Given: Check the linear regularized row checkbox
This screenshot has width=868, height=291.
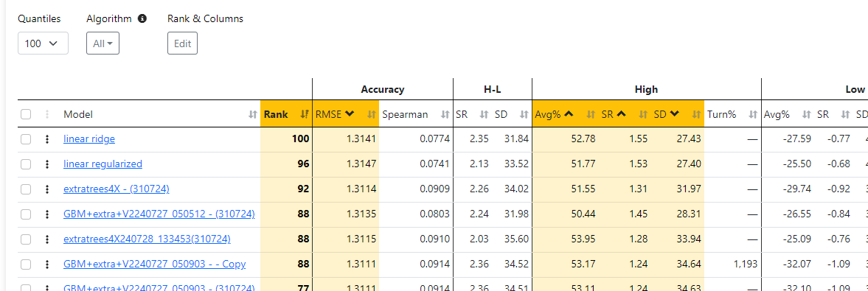Looking at the screenshot, I should click(26, 164).
